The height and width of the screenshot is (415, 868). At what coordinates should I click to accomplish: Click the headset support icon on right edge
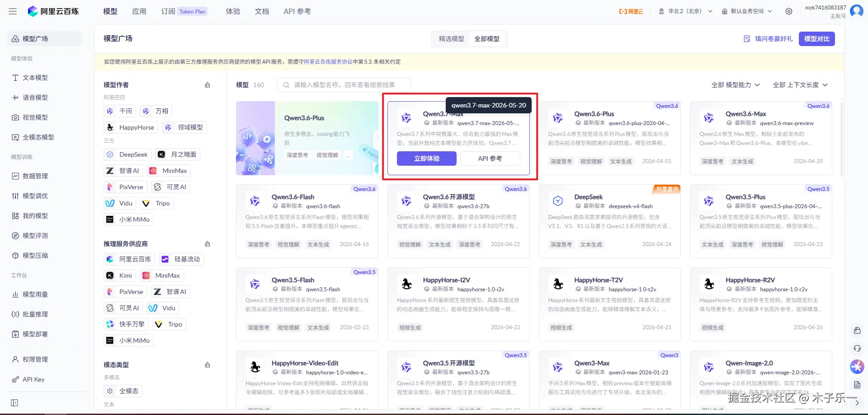pyautogui.click(x=857, y=349)
